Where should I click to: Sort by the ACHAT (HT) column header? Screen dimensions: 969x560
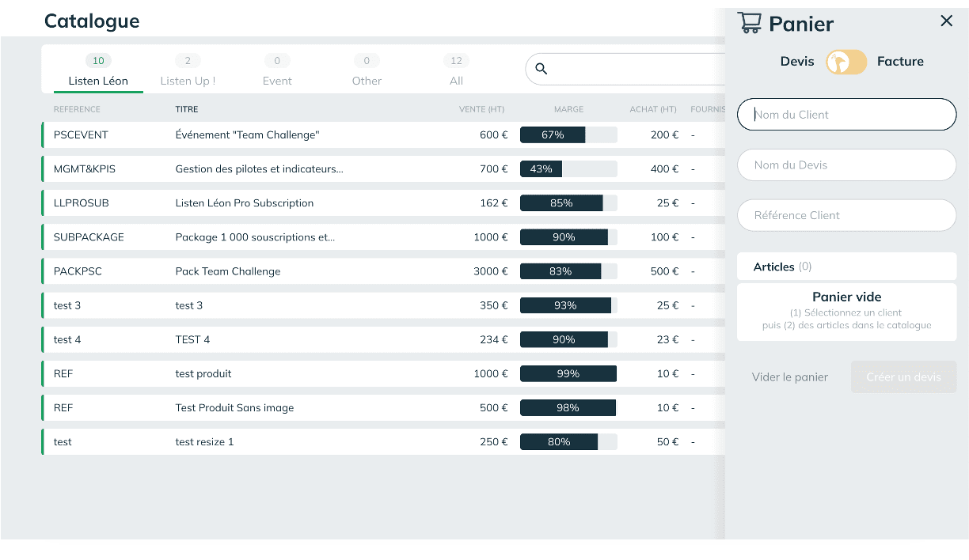(653, 109)
